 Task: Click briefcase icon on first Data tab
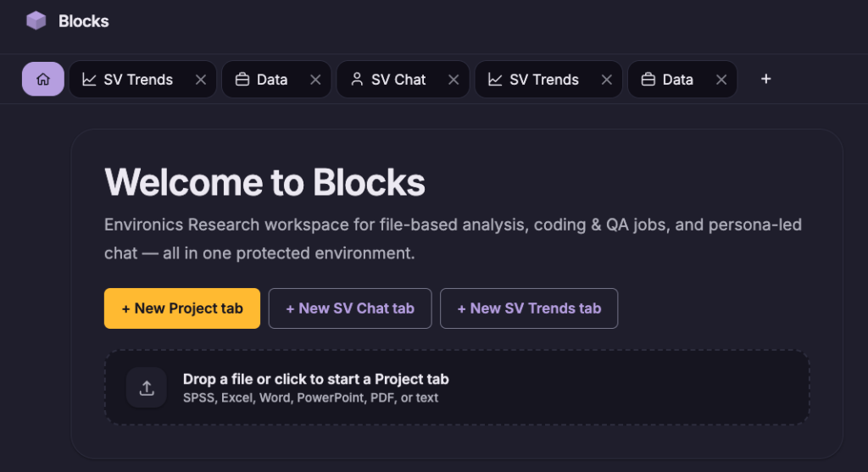(x=242, y=80)
